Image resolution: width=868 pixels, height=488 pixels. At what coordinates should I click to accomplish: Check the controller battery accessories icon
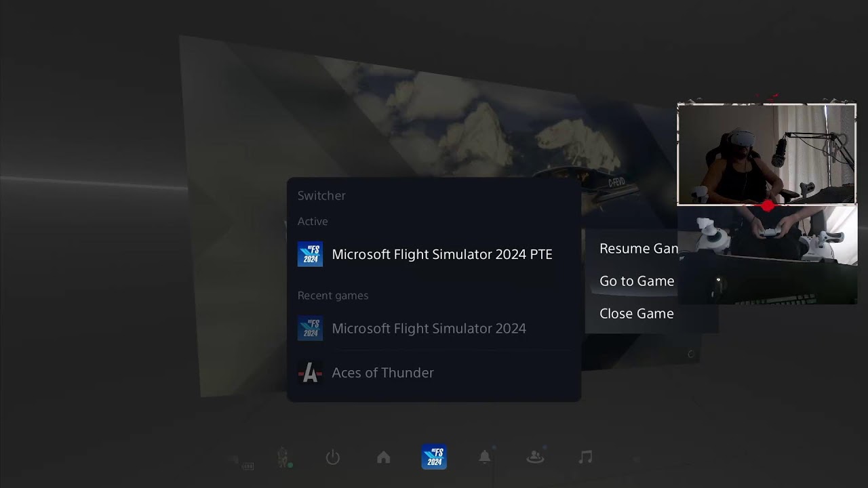point(247,465)
